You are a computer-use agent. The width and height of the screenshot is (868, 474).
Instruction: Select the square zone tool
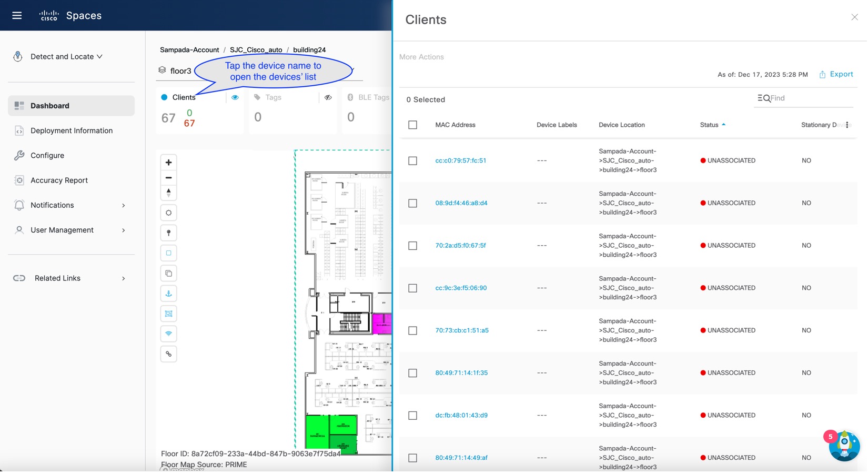click(168, 253)
